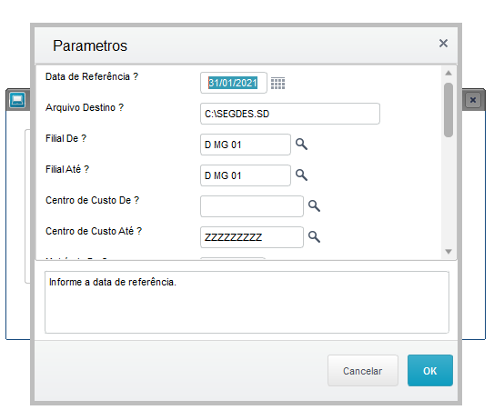Open lookup search for Filial Até
The width and height of the screenshot is (504, 420).
click(301, 175)
